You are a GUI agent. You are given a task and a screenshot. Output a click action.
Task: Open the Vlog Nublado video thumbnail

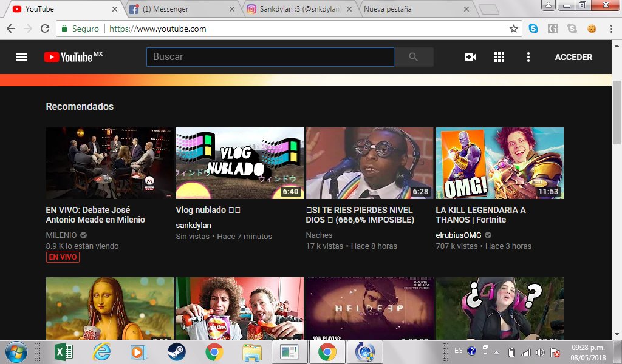(x=239, y=163)
